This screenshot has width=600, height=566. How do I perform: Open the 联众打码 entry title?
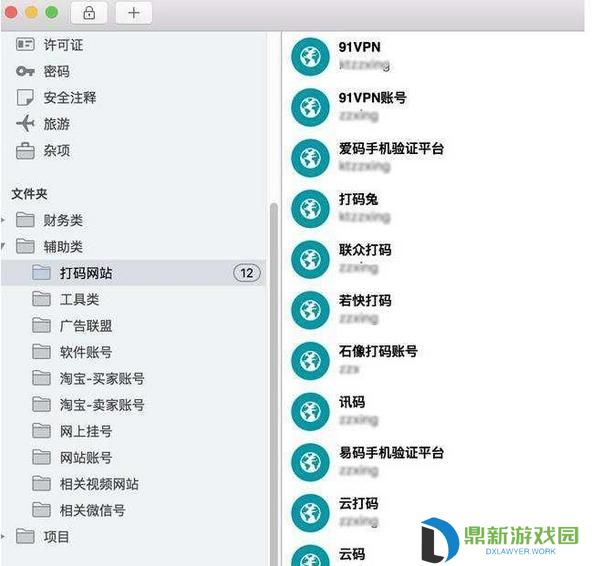pos(365,250)
